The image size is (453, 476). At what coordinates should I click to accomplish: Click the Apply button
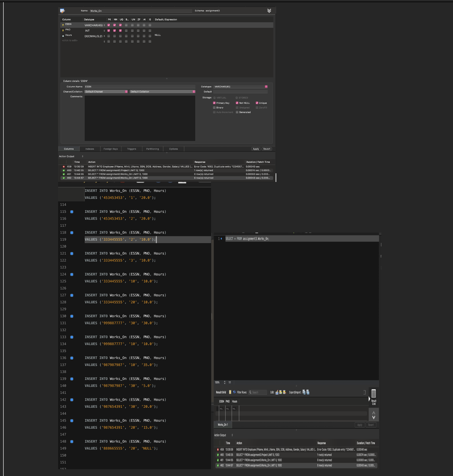tap(256, 149)
